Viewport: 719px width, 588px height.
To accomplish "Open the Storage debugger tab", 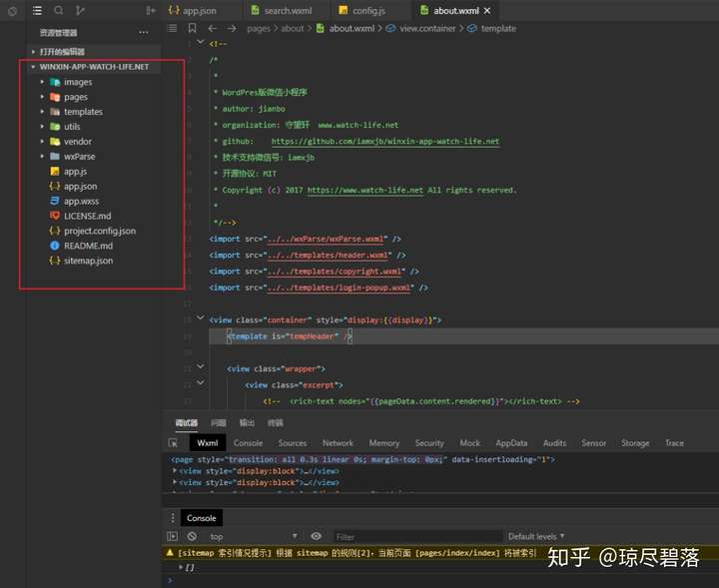I will point(635,442).
